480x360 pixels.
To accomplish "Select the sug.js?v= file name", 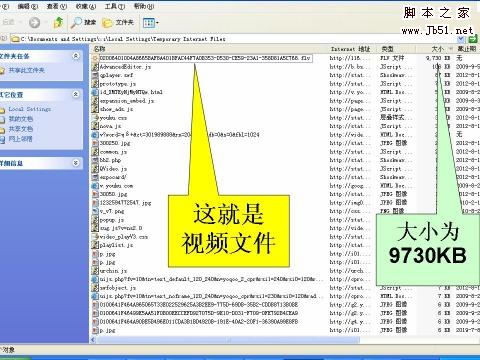I will 121,228.
